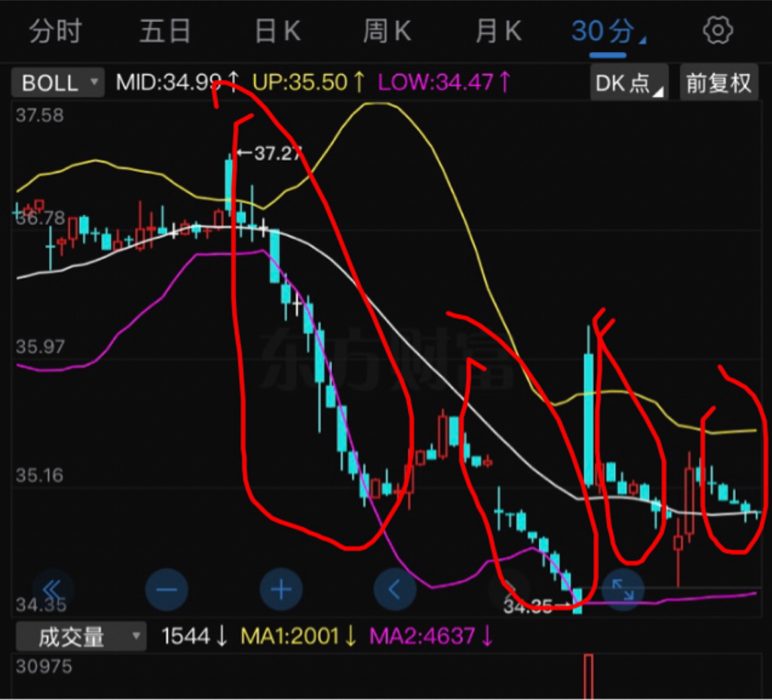Open the 日K chart tab
Screen dimensions: 772x700
click(277, 32)
